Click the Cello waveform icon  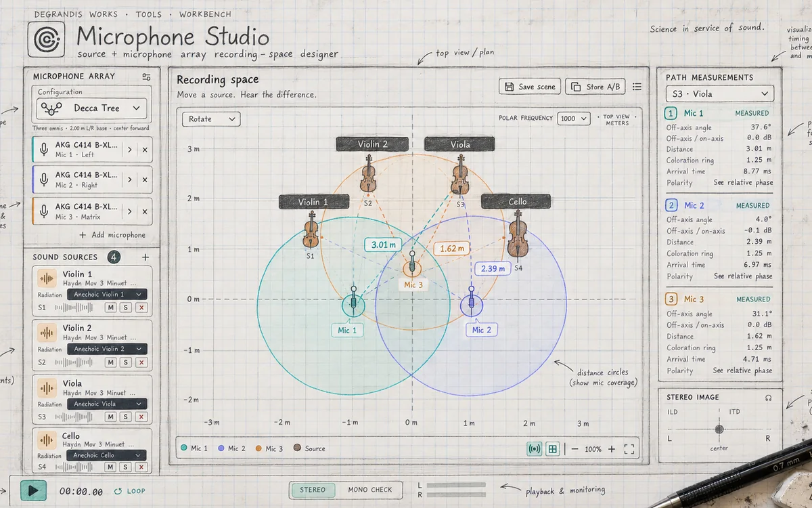click(47, 440)
